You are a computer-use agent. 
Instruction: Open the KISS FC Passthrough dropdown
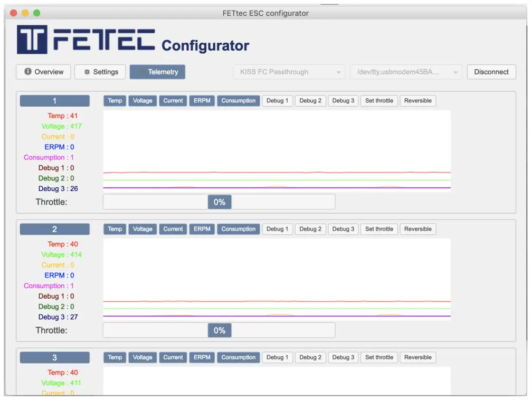(289, 72)
